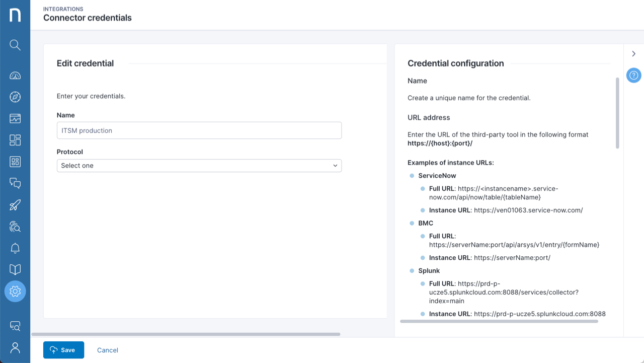Open the search icon in the sidebar
This screenshot has height=363, width=644.
15,45
